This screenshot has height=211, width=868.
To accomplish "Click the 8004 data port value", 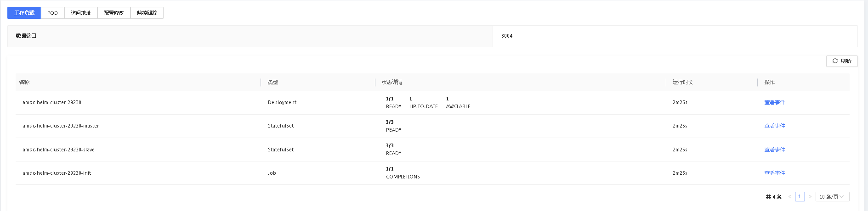I will [507, 36].
